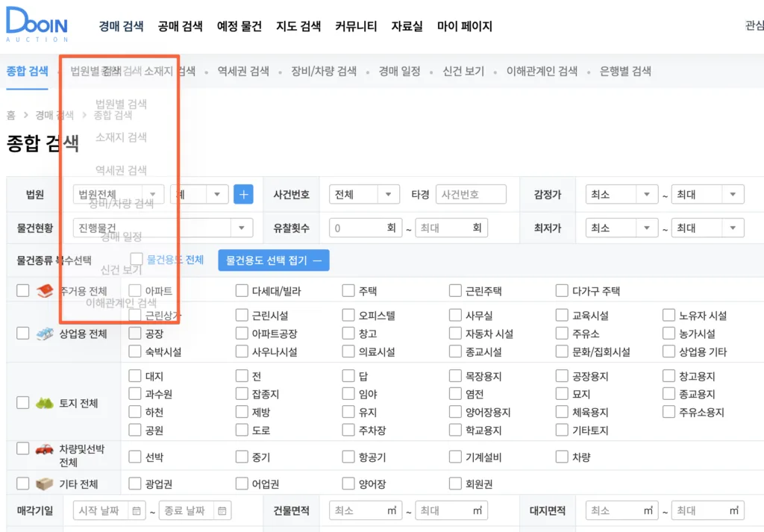Image resolution: width=764 pixels, height=532 pixels.
Task: Open the 공매 검색 top menu
Action: click(x=181, y=26)
